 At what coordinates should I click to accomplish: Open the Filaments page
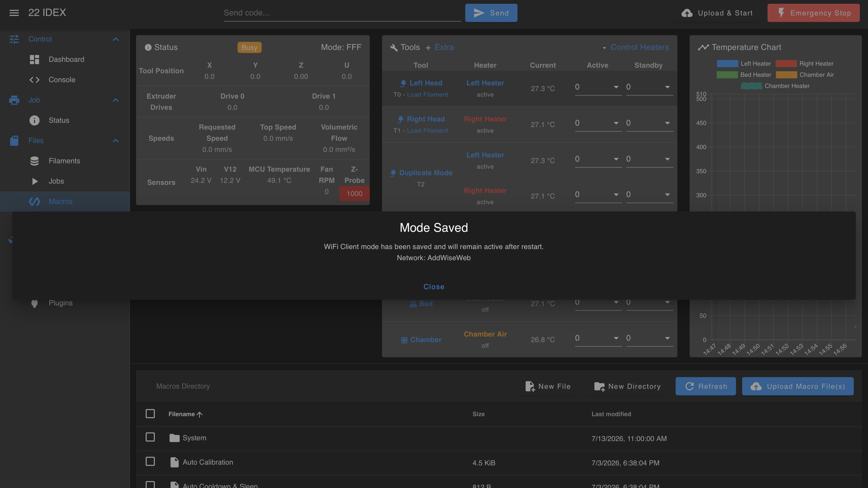pyautogui.click(x=65, y=161)
